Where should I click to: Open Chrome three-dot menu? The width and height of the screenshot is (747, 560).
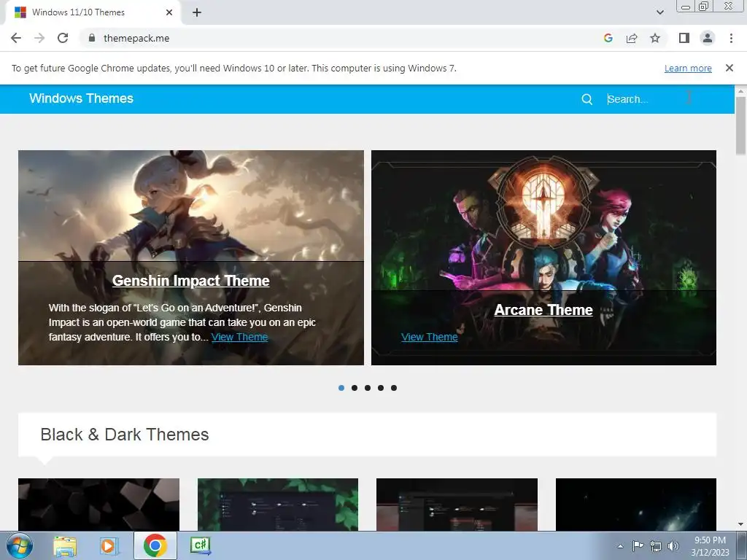[731, 38]
